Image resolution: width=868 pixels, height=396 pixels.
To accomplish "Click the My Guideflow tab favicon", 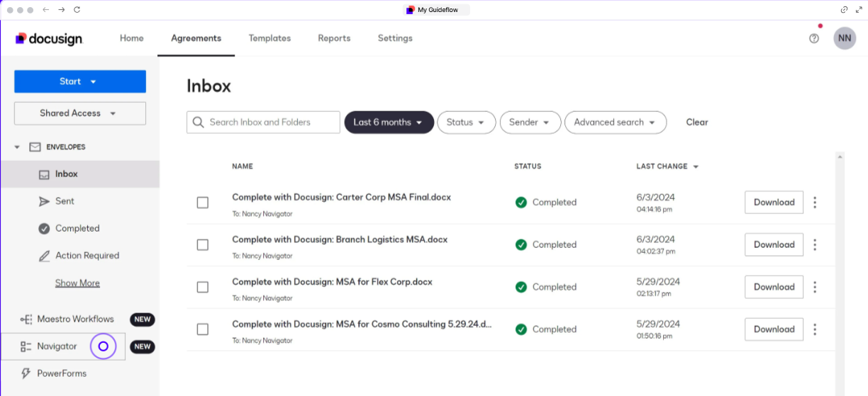I will pyautogui.click(x=410, y=10).
